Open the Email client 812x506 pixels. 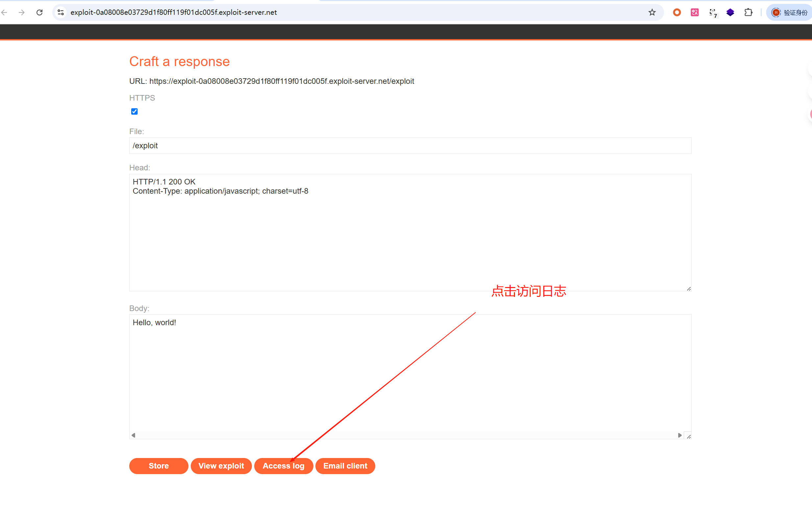click(345, 466)
